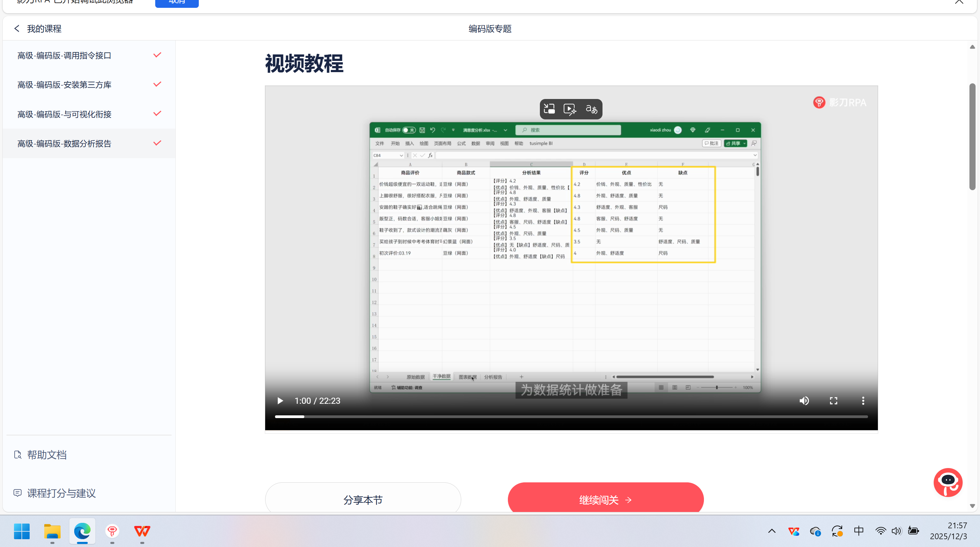The width and height of the screenshot is (980, 547).
Task: Click the WPS icon in the system tray
Action: pos(793,531)
